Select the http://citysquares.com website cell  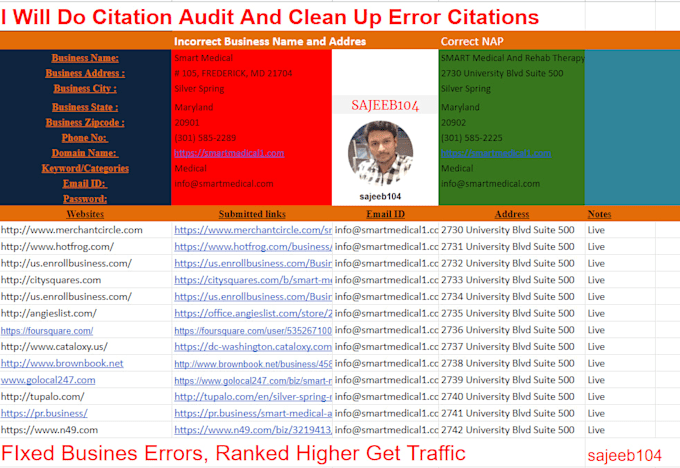coord(86,280)
